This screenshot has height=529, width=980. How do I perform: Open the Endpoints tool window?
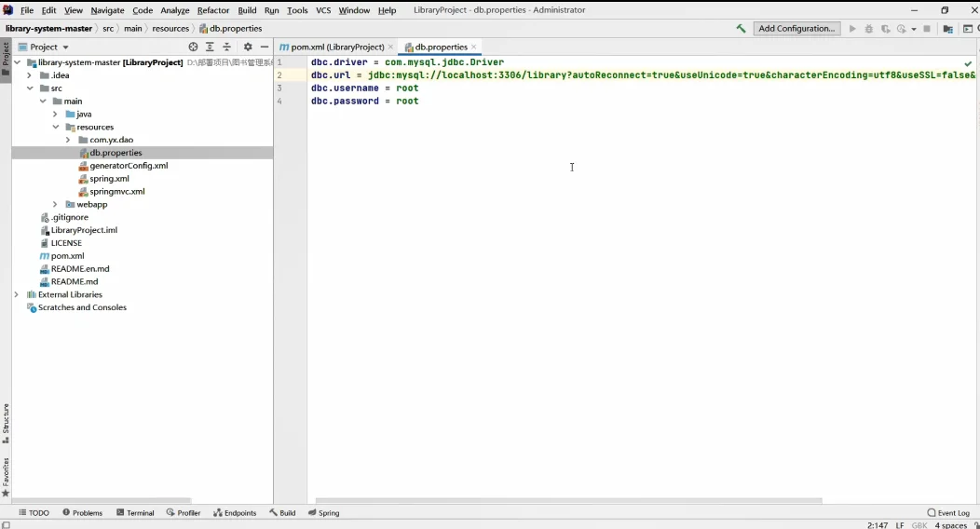pyautogui.click(x=235, y=513)
